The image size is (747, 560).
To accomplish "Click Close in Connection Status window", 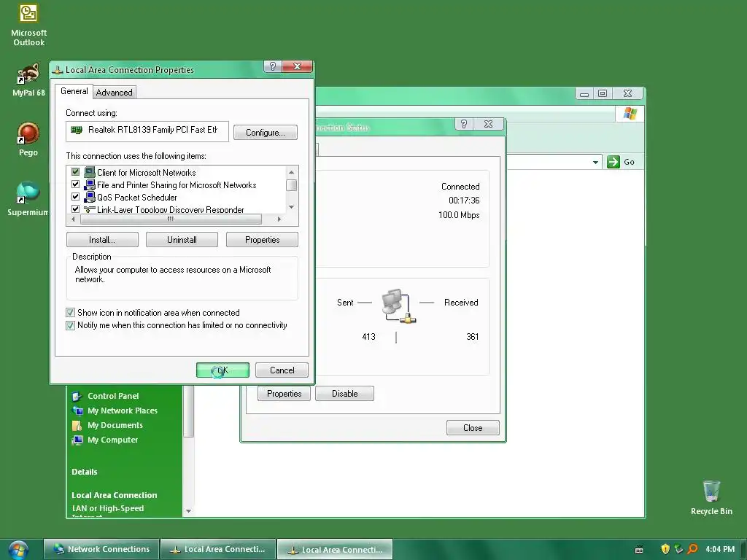I will pos(473,427).
